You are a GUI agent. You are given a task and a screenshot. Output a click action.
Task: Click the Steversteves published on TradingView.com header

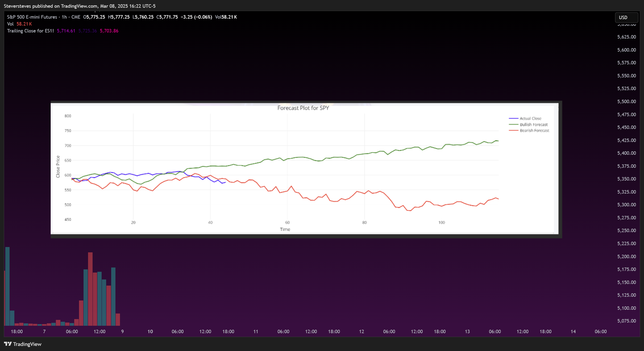pos(80,6)
